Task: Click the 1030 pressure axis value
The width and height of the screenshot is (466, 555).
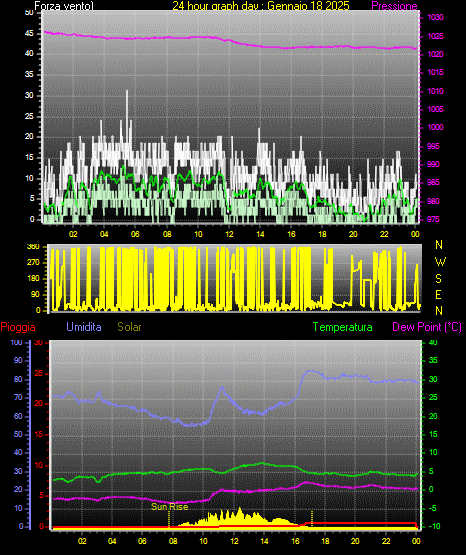Action: pyautogui.click(x=435, y=17)
